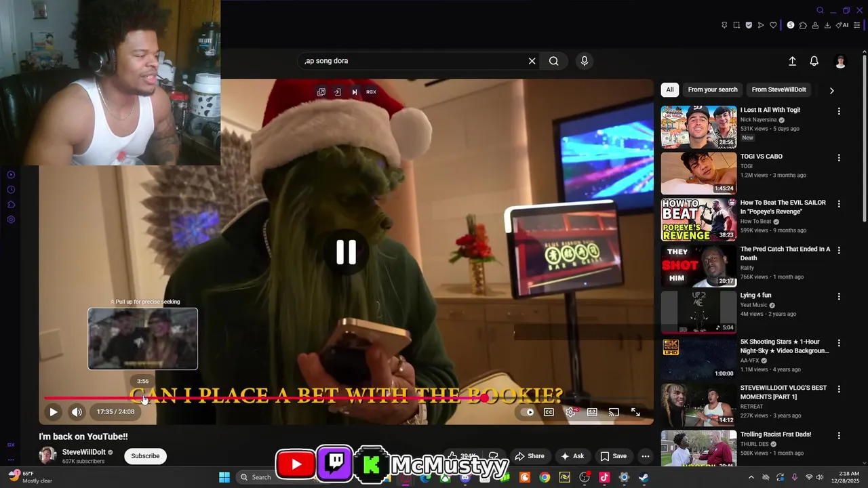Toggle the autoplay switch
Screen dimensions: 868x488
(x=527, y=412)
